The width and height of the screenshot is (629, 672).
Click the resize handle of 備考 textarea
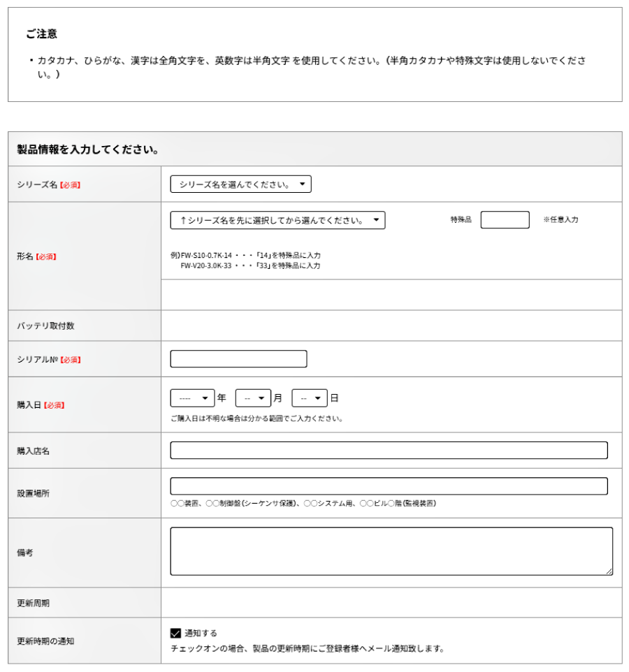tap(609, 571)
